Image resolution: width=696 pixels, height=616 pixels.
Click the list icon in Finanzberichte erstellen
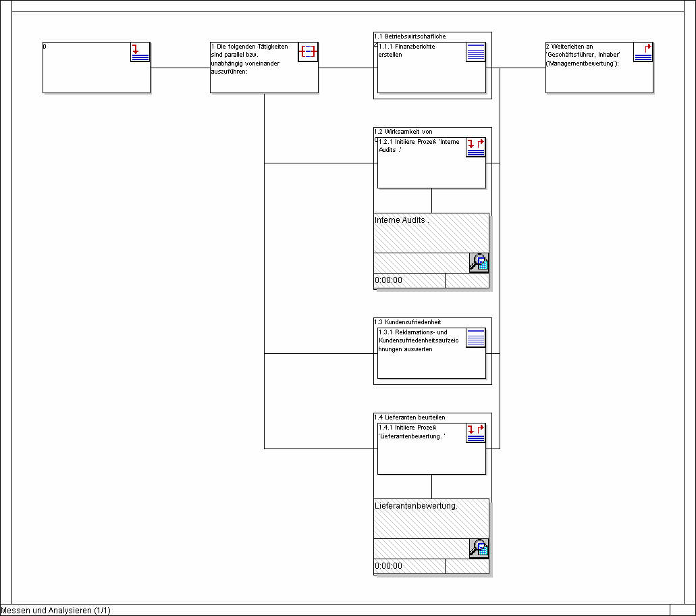pos(475,52)
